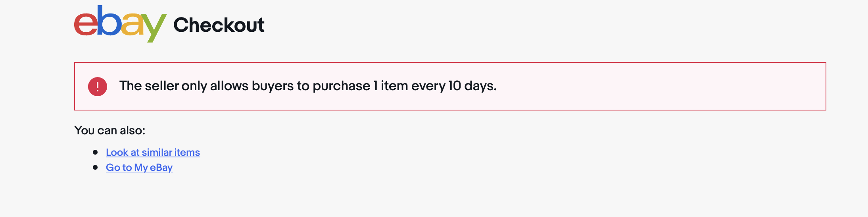
Task: Click the You can also: text
Action: click(110, 130)
